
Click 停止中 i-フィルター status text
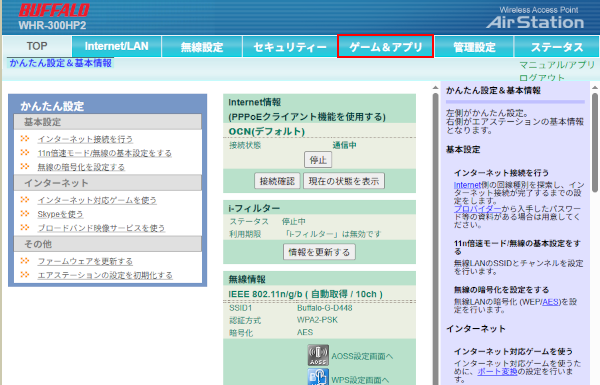[x=294, y=221]
